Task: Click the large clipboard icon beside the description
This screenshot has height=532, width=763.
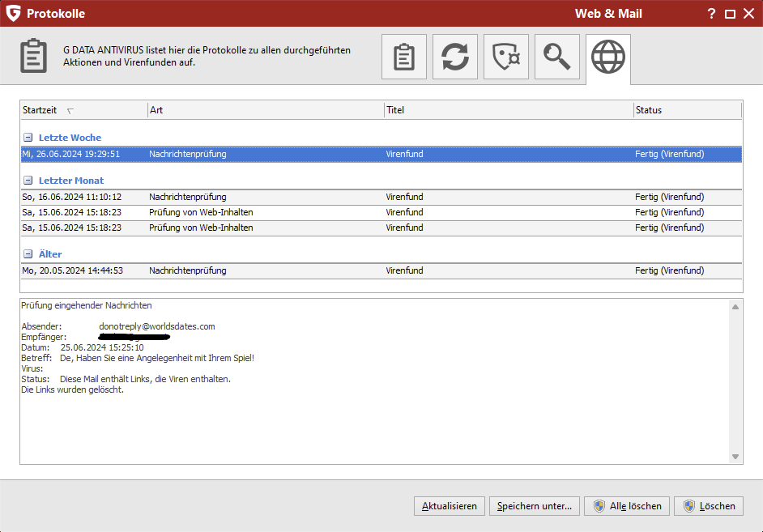Action: (33, 56)
